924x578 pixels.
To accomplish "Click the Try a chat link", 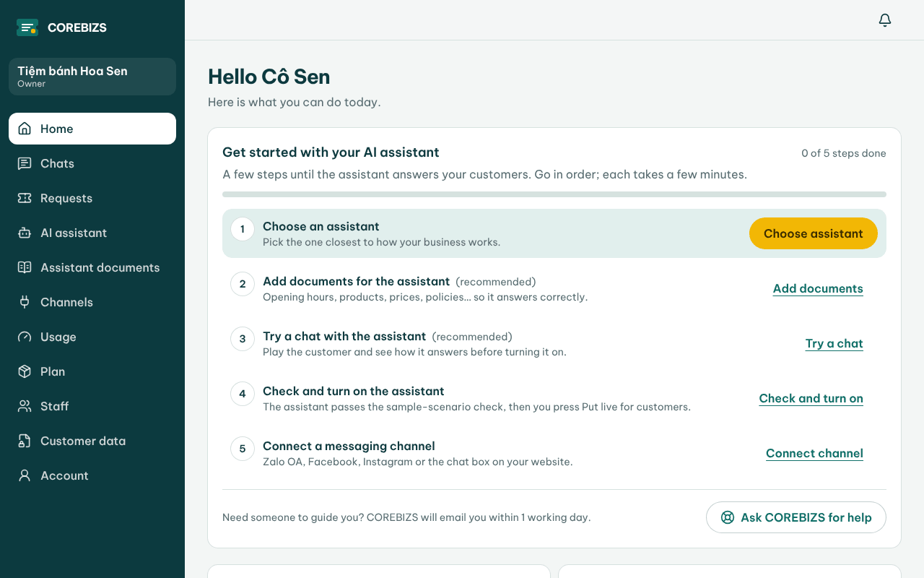I will tap(834, 343).
